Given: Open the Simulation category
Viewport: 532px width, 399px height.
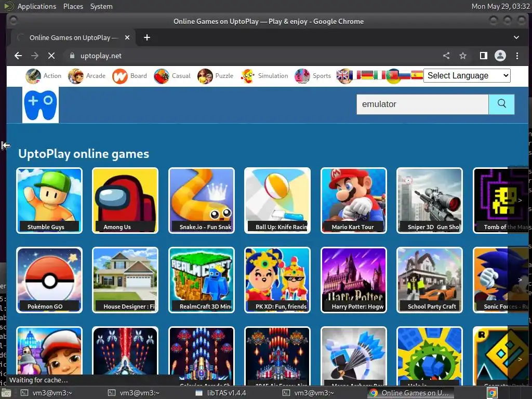Looking at the screenshot, I should pyautogui.click(x=264, y=76).
